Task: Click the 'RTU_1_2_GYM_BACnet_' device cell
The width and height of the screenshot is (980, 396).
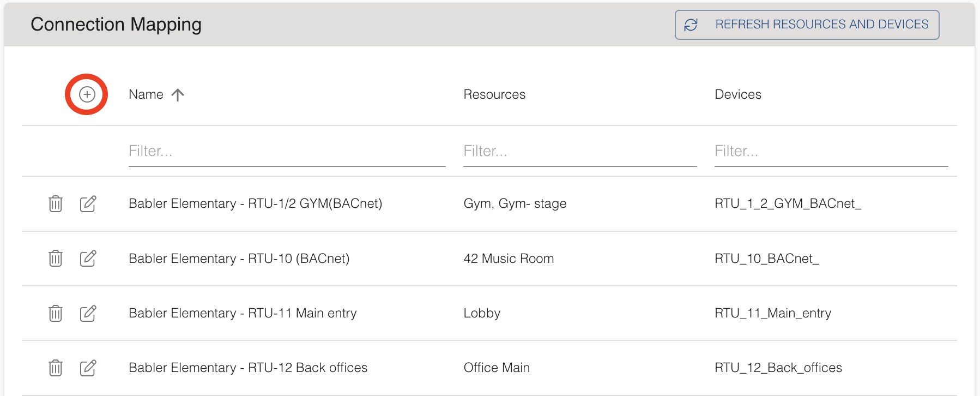Action: pyautogui.click(x=788, y=203)
